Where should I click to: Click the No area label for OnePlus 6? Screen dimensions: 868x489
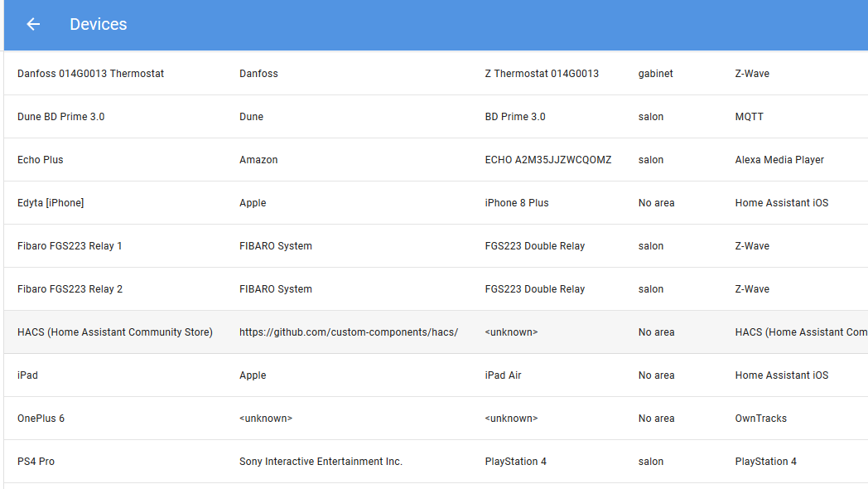[657, 418]
